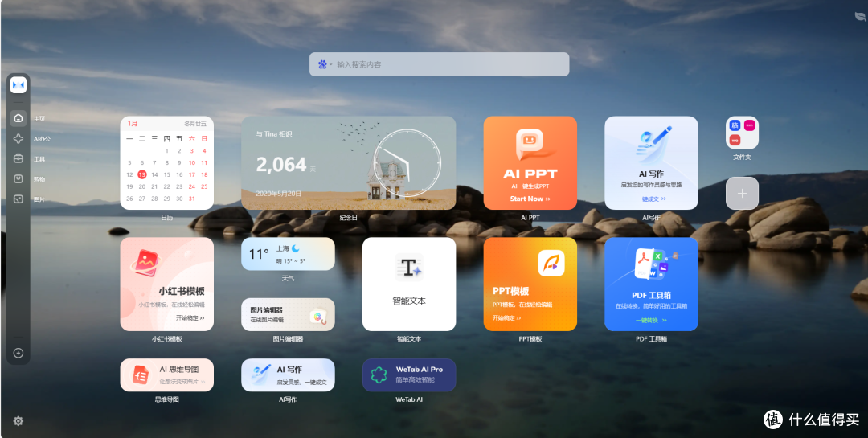Screen dimensions: 868x438
Task: Click the 思维导图 label beneath the mind map card
Action: (x=166, y=399)
